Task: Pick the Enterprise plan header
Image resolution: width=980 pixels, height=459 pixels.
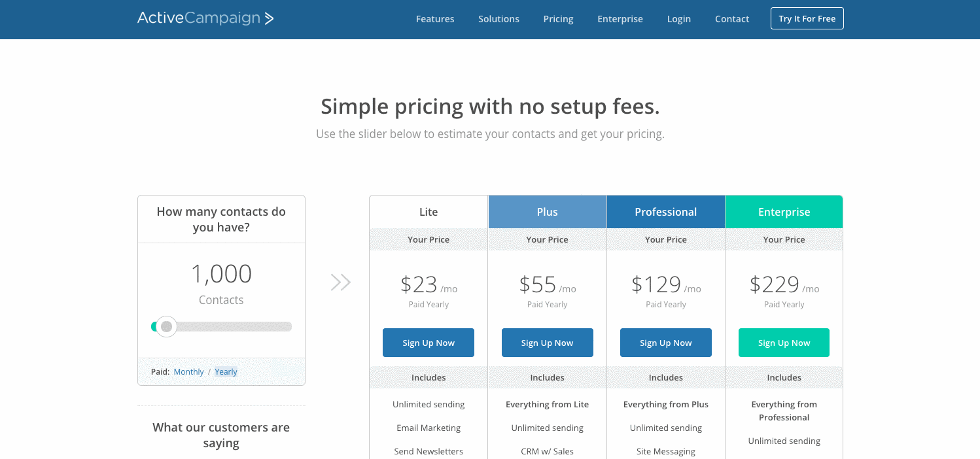Action: [x=784, y=212]
